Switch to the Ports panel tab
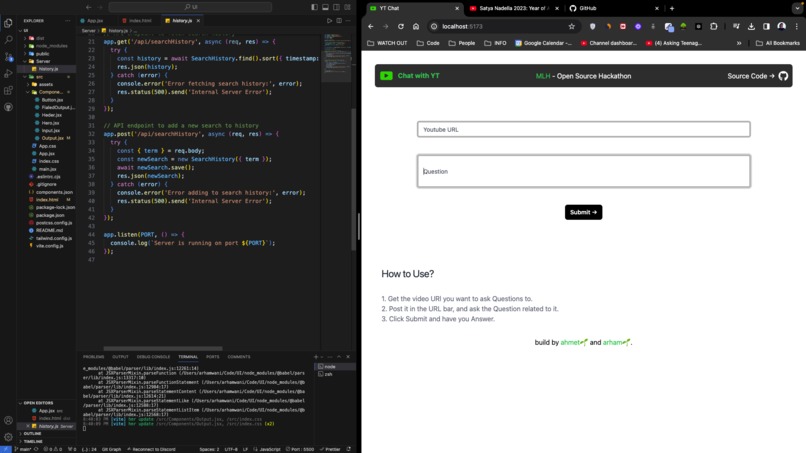This screenshot has width=806, height=453. pos(212,356)
